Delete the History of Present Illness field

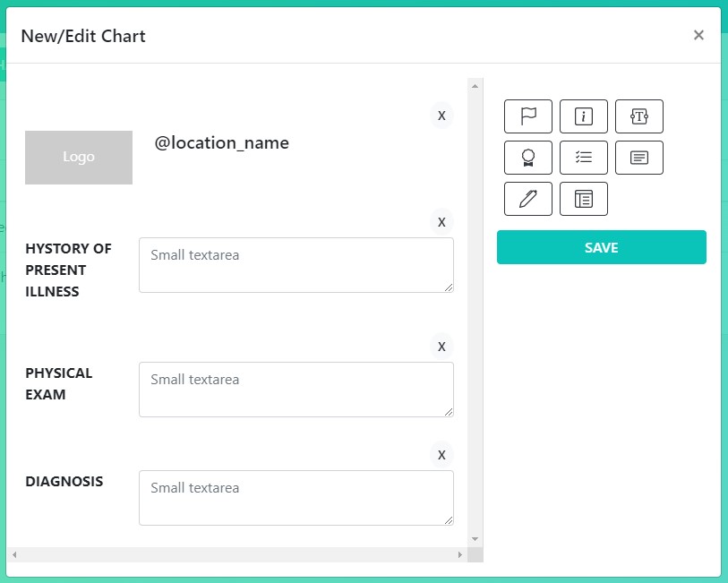(441, 221)
